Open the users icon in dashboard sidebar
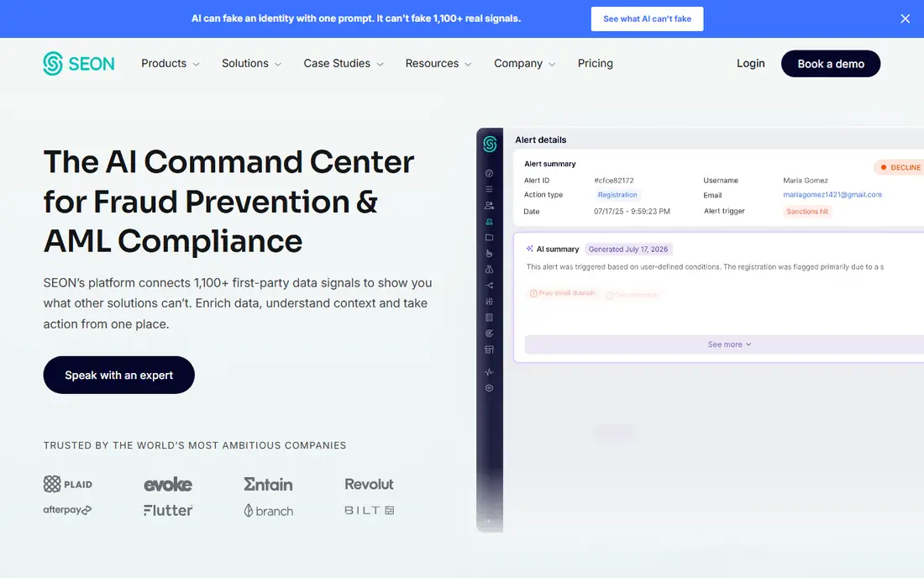Screen dimensions: 924x578 (489, 206)
